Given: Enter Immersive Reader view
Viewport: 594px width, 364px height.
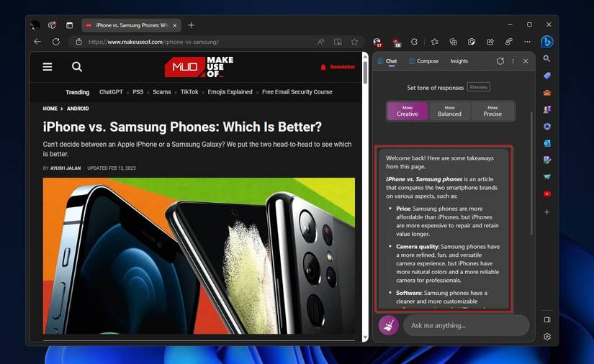Looking at the screenshot, I should point(338,42).
